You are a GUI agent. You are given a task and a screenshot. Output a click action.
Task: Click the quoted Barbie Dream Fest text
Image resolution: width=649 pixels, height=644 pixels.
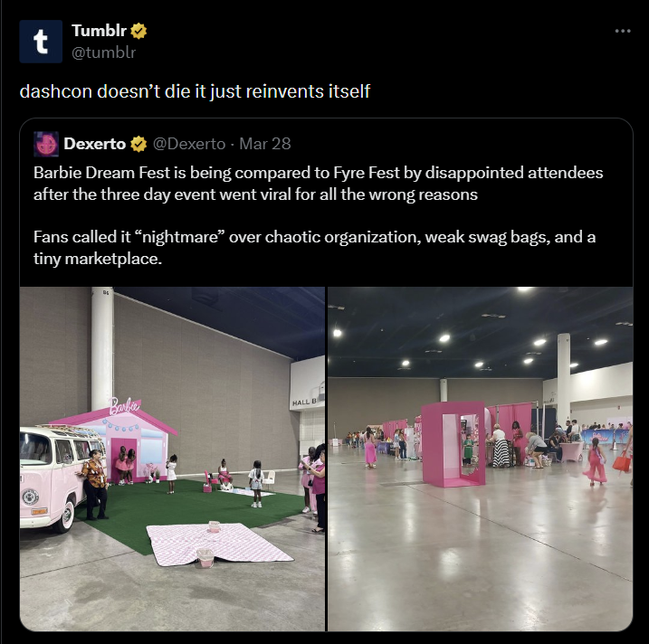click(x=318, y=184)
